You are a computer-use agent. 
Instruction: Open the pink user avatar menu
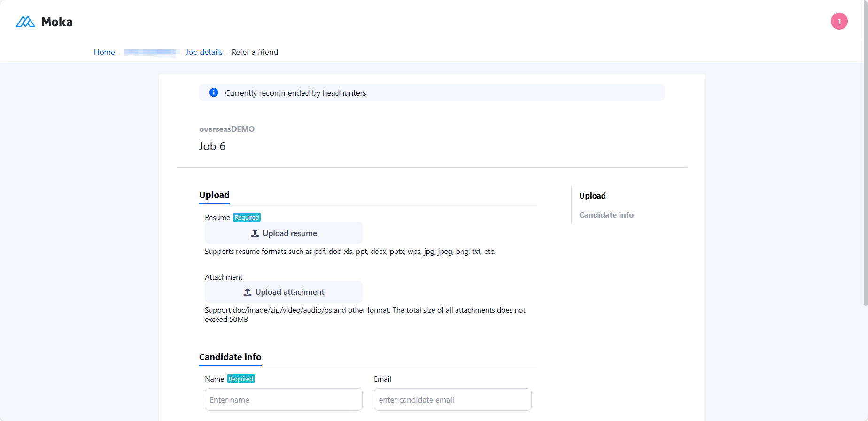click(x=839, y=21)
